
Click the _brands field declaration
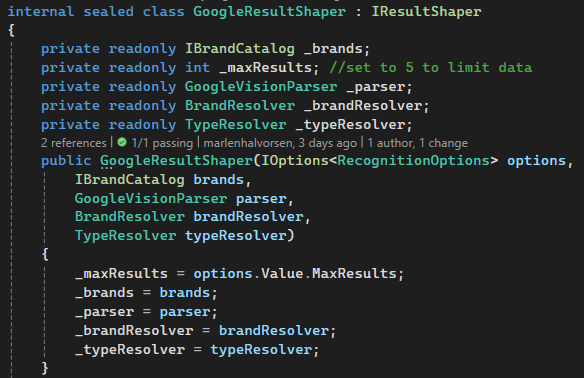pos(333,49)
